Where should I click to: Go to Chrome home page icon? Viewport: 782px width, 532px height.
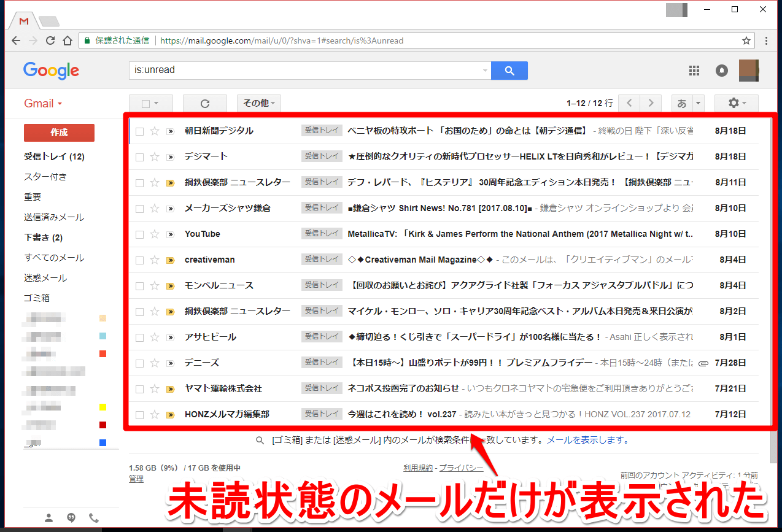pos(67,40)
